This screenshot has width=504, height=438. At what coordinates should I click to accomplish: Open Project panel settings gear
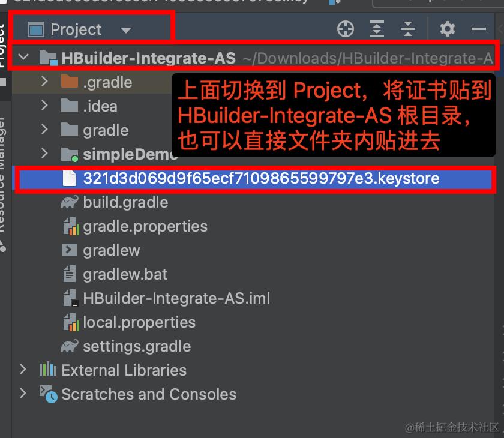[x=447, y=29]
